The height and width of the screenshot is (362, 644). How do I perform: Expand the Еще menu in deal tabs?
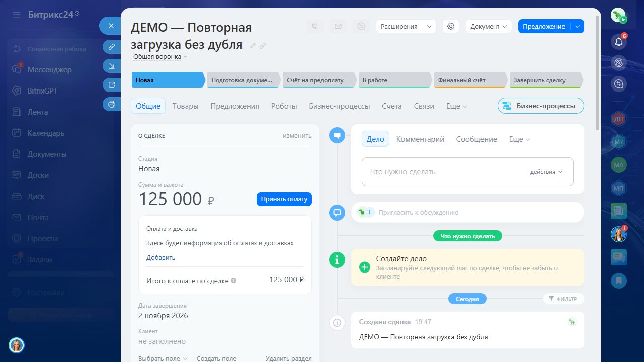(456, 106)
